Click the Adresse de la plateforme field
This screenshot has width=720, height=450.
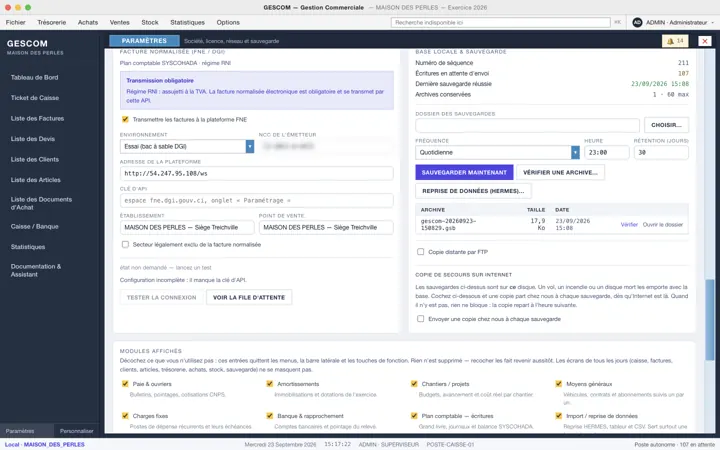(257, 173)
